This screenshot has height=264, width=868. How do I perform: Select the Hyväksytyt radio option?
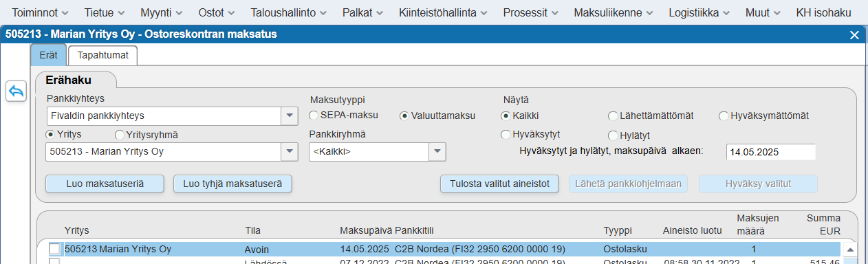(506, 134)
